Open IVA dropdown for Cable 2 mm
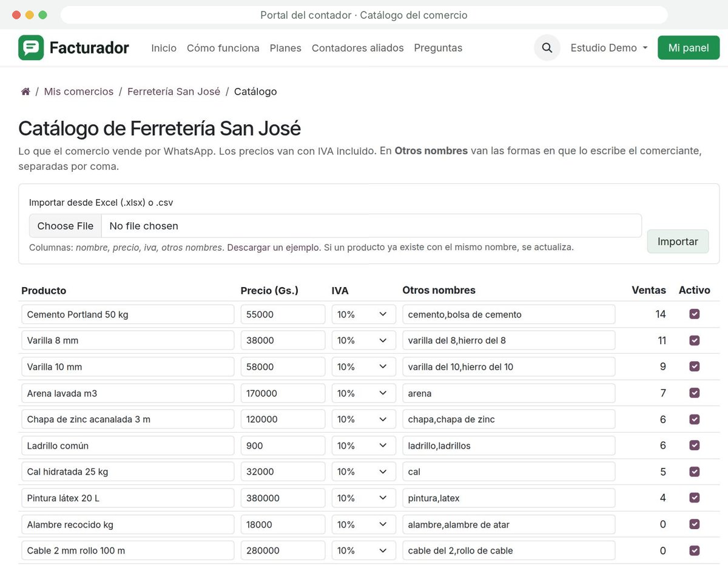The width and height of the screenshot is (728, 565). tap(363, 550)
